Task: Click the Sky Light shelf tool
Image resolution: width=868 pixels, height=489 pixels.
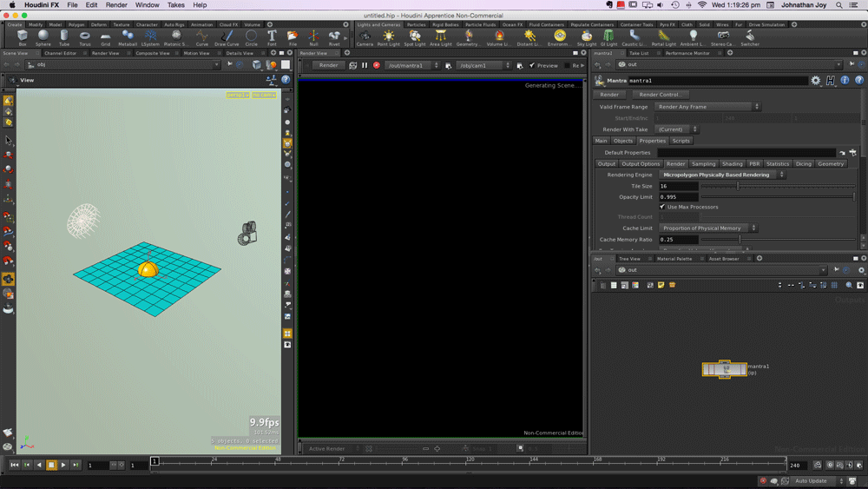Action: click(587, 37)
